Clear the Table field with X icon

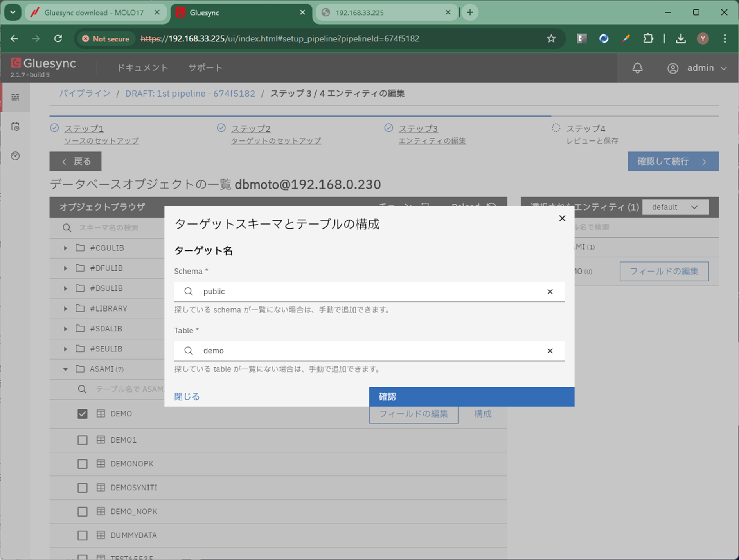(550, 351)
